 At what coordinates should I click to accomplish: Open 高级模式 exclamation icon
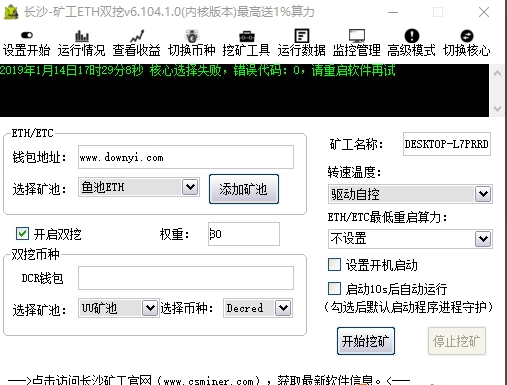coord(412,36)
